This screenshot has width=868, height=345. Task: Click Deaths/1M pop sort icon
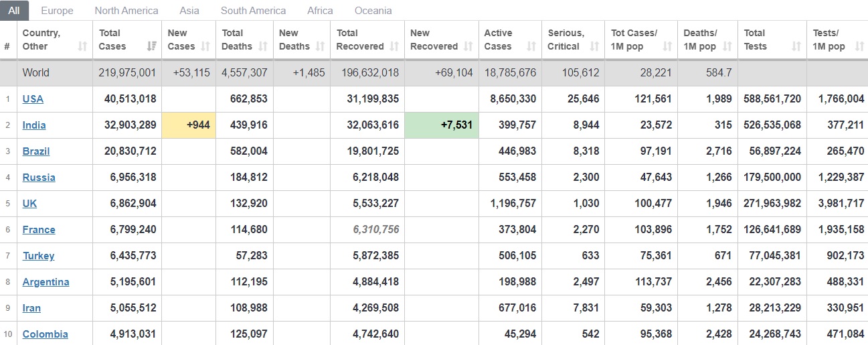pyautogui.click(x=727, y=46)
